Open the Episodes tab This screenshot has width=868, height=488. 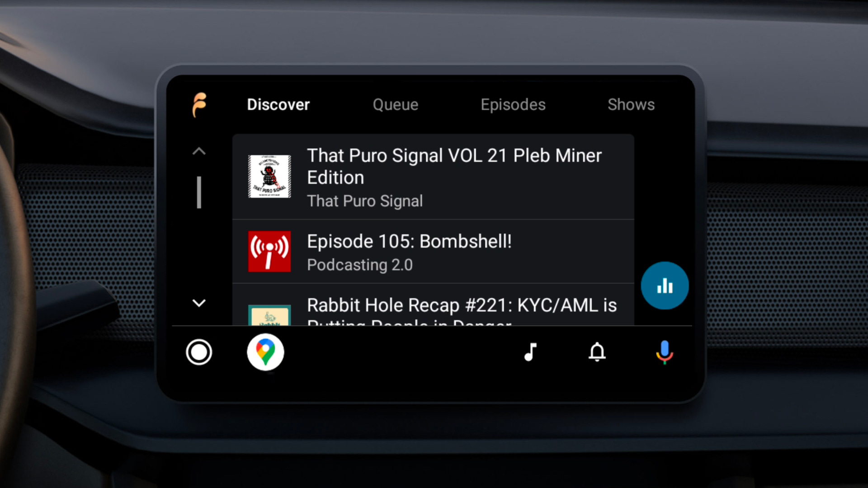point(513,105)
